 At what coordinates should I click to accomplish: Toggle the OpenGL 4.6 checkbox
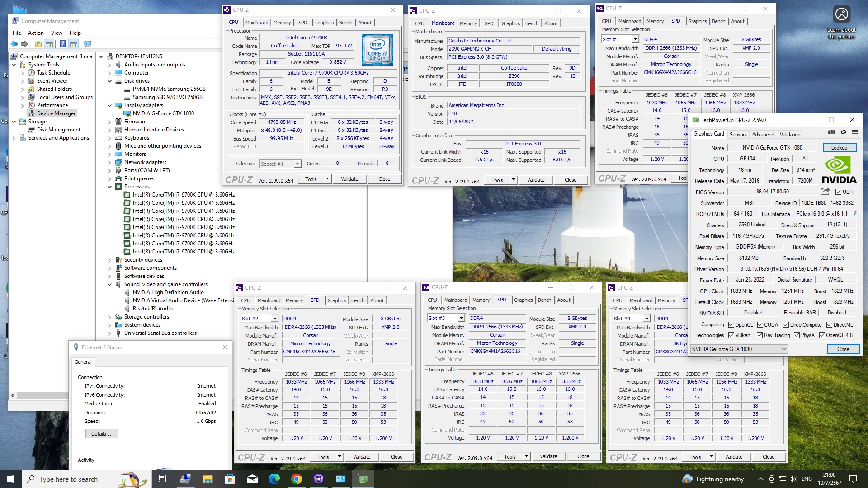click(x=821, y=335)
